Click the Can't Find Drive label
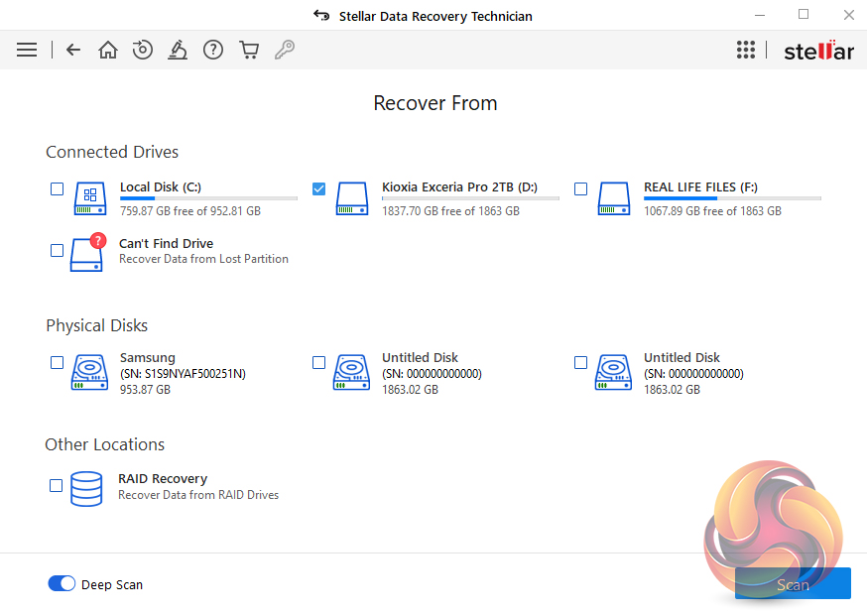The width and height of the screenshot is (867, 616). point(166,243)
